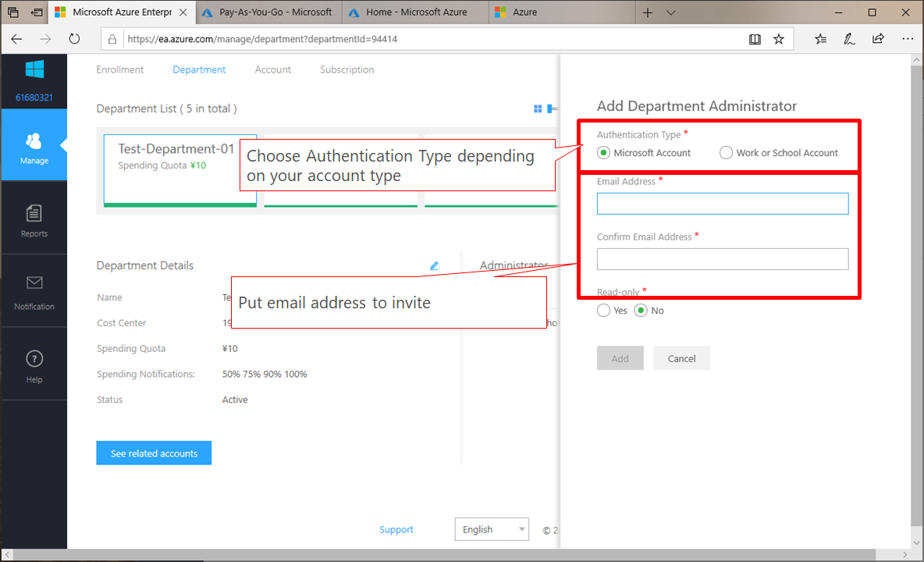Image resolution: width=924 pixels, height=562 pixels.
Task: Share this page using share icon
Action: click(x=878, y=39)
